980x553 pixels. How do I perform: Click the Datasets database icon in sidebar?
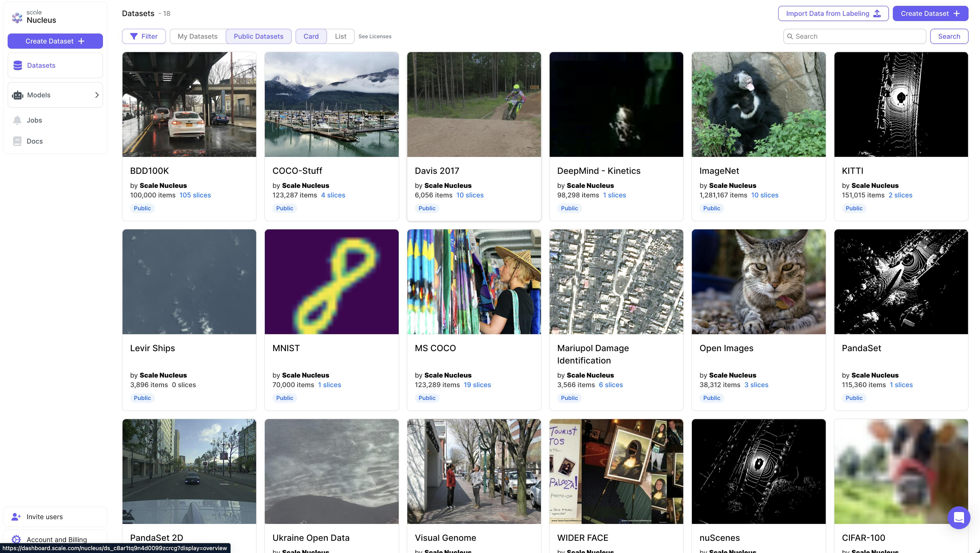coord(18,65)
